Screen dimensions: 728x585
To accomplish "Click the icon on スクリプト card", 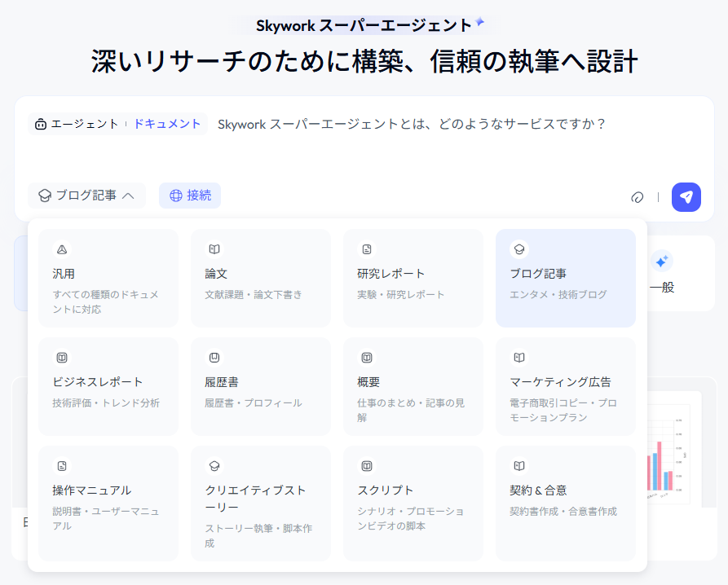I will 367,466.
